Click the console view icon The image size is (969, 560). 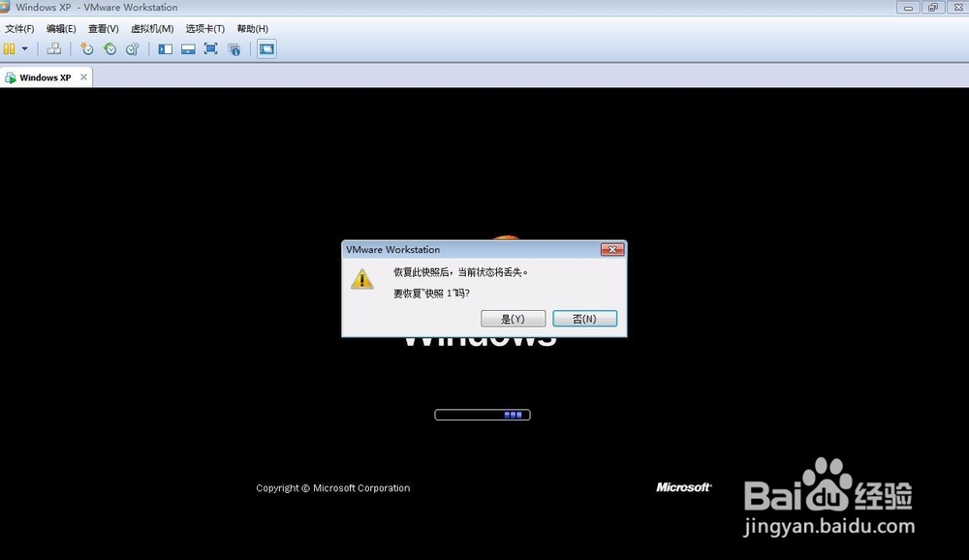tap(267, 48)
